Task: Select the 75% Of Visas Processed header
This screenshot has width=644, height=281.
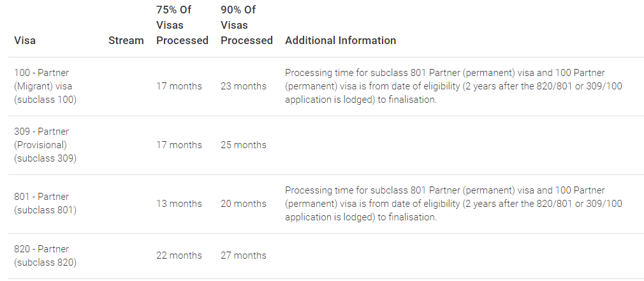Action: point(182,25)
